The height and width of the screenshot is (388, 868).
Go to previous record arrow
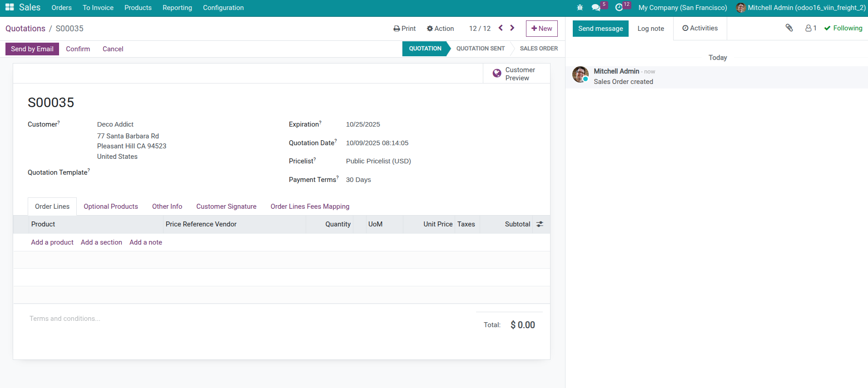pyautogui.click(x=501, y=28)
